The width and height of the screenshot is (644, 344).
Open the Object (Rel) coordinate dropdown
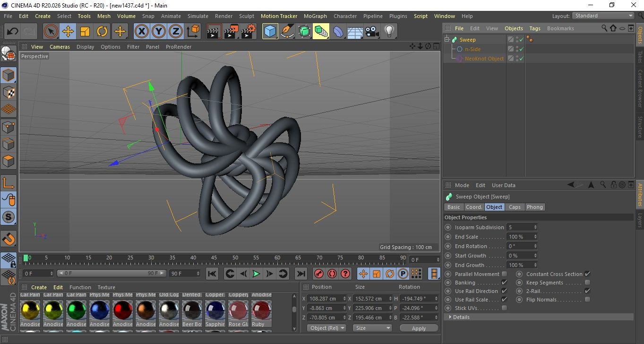[x=326, y=328]
